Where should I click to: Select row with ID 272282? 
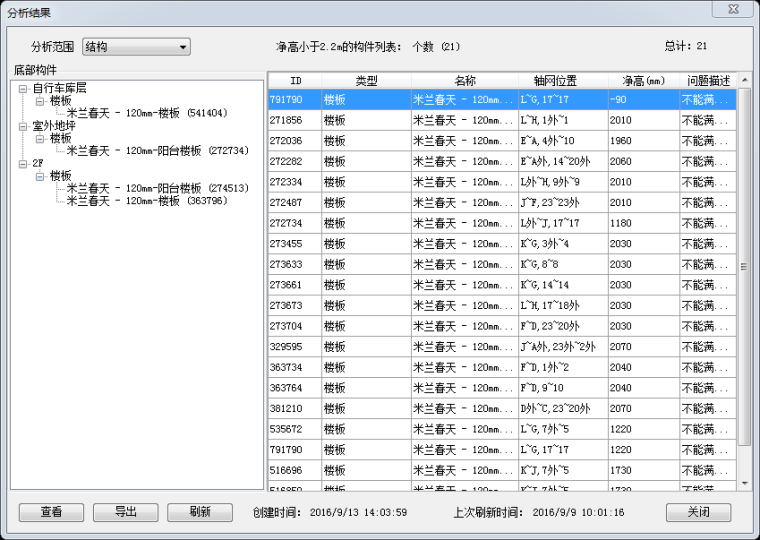[x=502, y=161]
